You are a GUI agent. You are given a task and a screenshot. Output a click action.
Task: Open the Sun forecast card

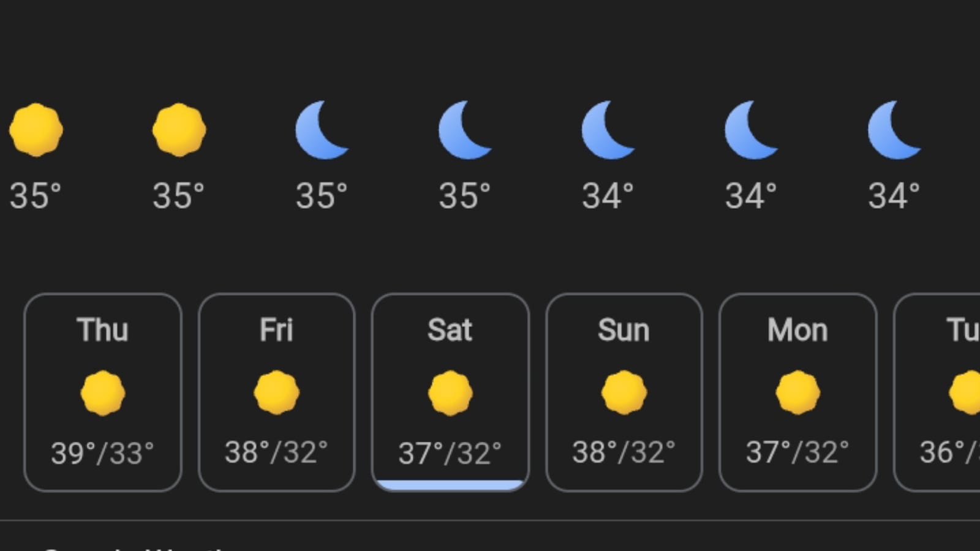(x=624, y=392)
